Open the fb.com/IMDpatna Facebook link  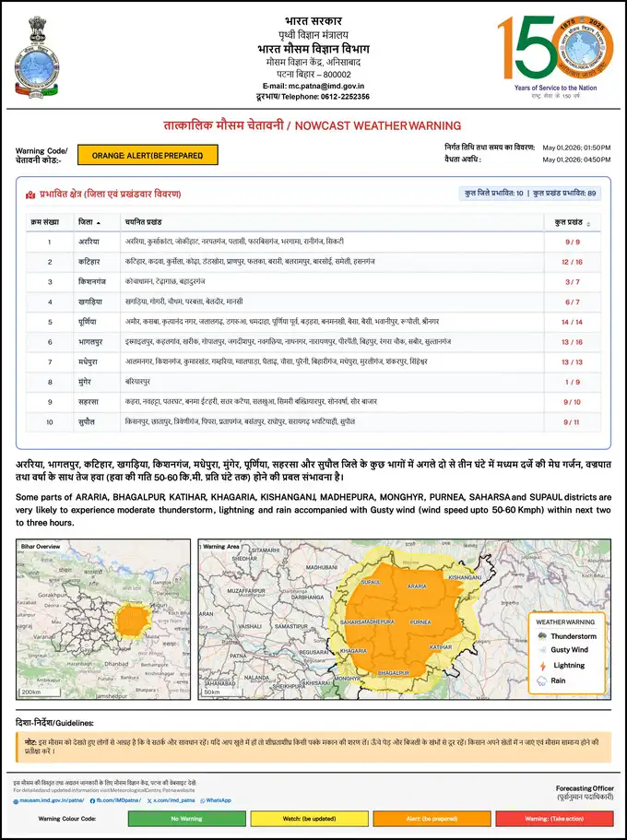[116, 800]
